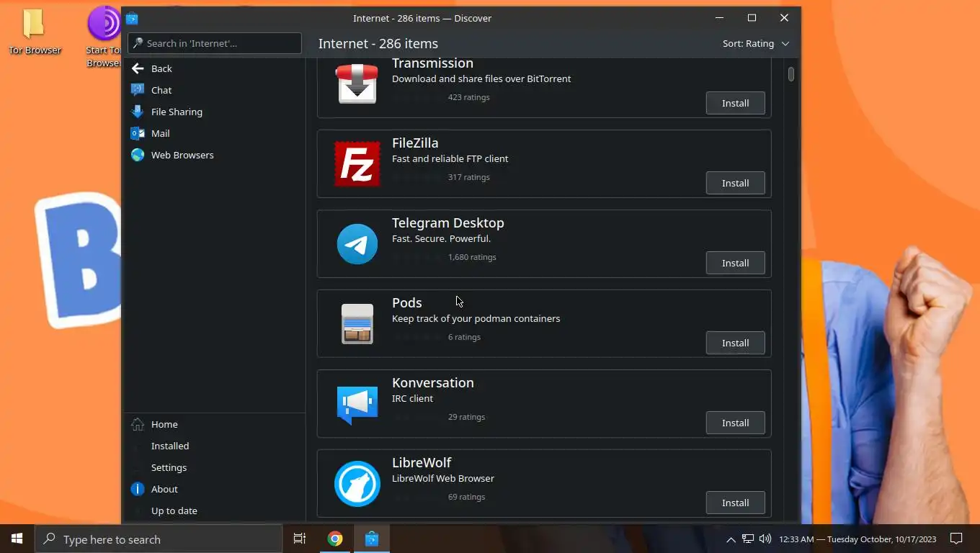The height and width of the screenshot is (553, 980).
Task: Click the network tray icon
Action: click(x=748, y=539)
